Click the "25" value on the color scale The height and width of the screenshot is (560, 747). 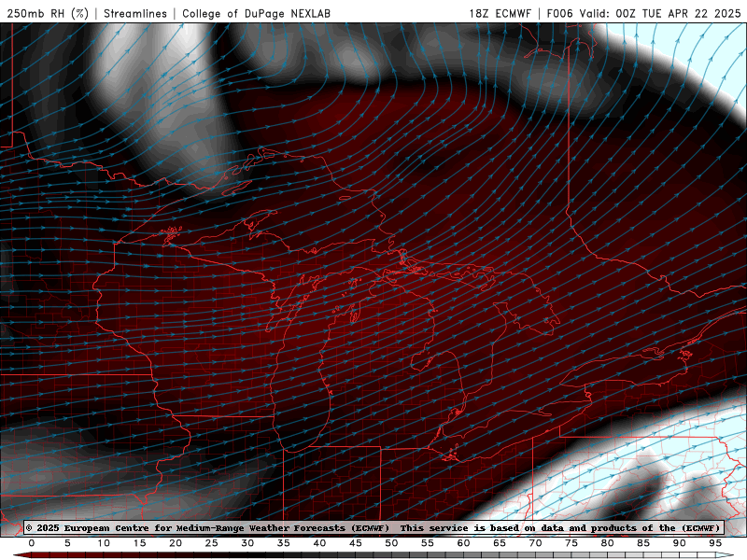pyautogui.click(x=212, y=543)
